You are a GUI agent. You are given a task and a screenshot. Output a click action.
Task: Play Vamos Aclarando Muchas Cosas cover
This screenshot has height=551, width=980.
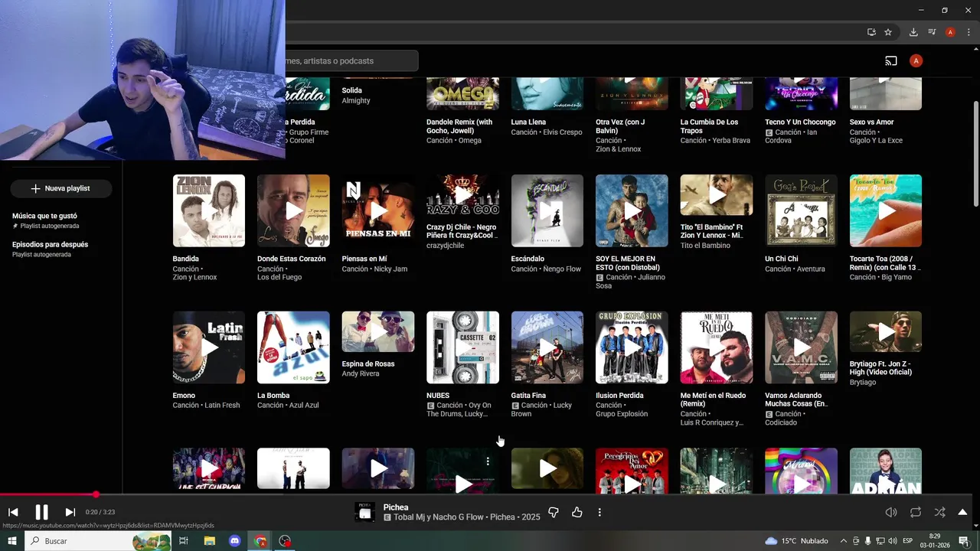pyautogui.click(x=801, y=347)
